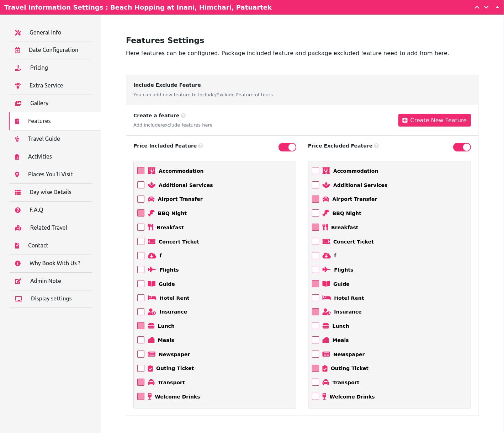
Task: Uncheck included Lunch checkbox
Action: click(x=141, y=326)
